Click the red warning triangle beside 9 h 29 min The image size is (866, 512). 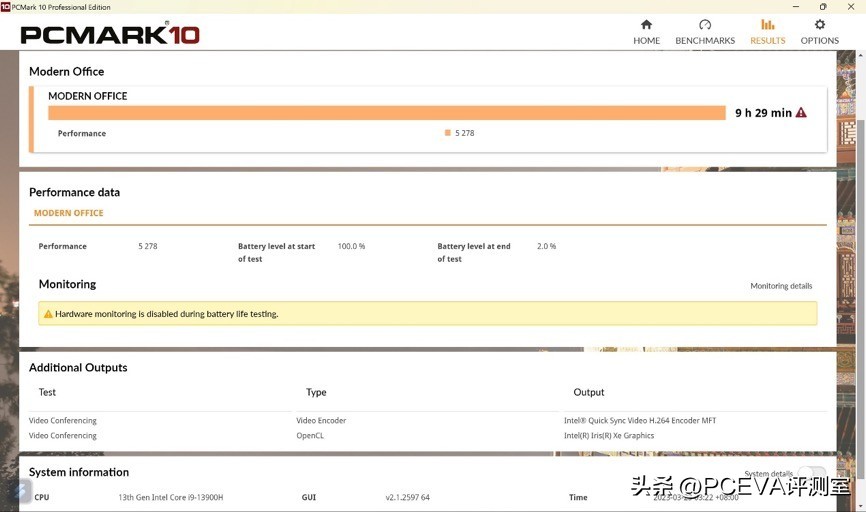pos(801,113)
